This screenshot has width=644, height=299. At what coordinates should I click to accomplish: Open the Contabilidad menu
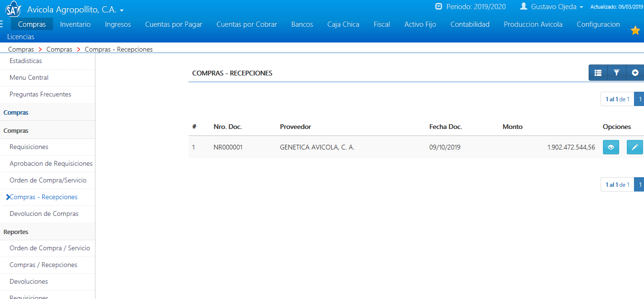pyautogui.click(x=470, y=24)
